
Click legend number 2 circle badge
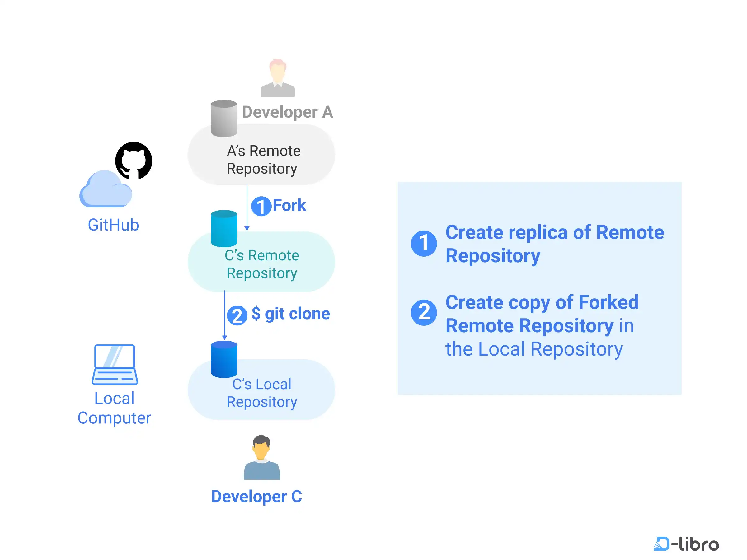[424, 313]
